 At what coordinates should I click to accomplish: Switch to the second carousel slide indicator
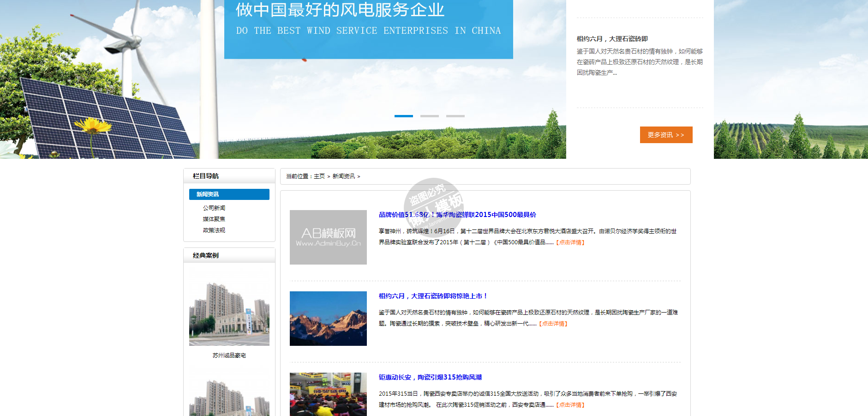pyautogui.click(x=429, y=116)
